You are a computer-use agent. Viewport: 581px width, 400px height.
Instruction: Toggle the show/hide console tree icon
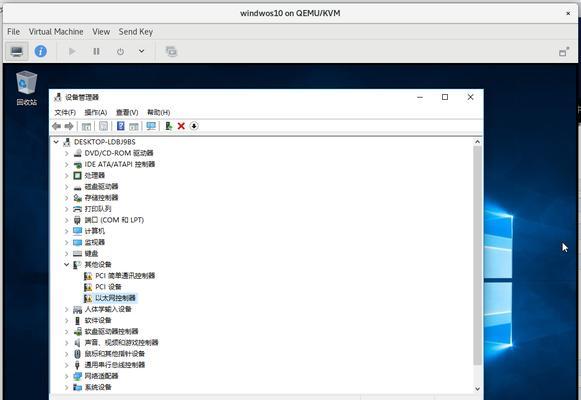point(86,126)
